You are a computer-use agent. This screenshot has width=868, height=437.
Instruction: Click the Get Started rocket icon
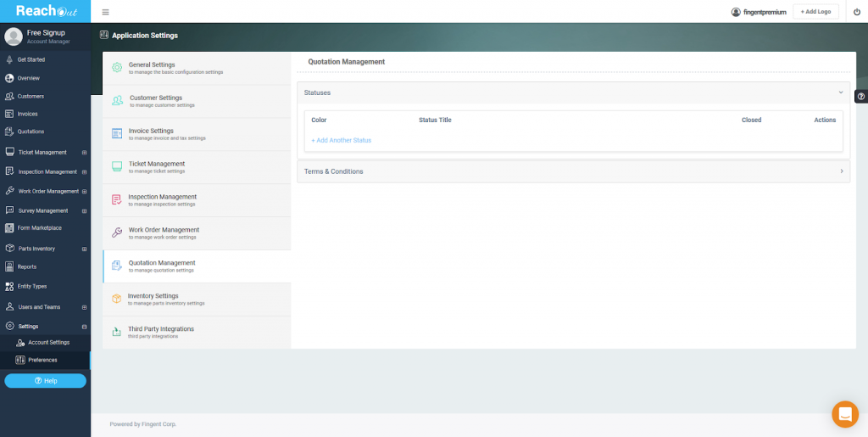coord(8,59)
